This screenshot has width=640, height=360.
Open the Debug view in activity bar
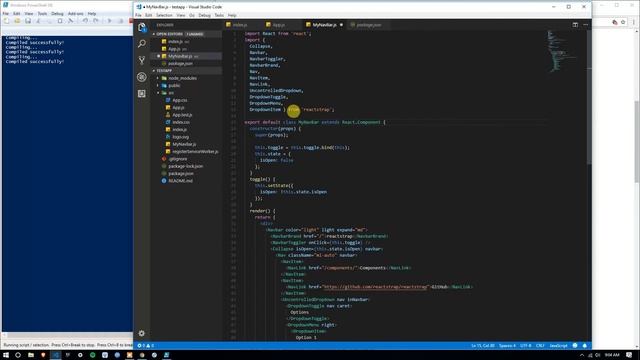(142, 77)
